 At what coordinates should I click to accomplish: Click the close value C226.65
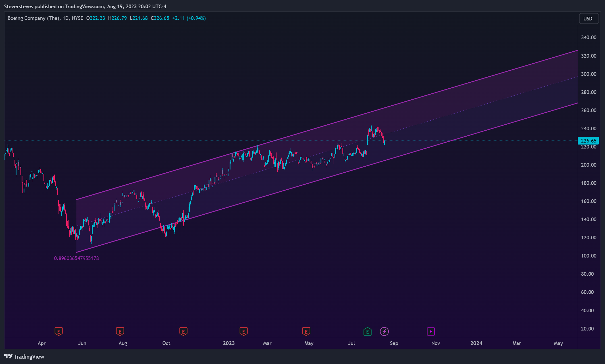coord(160,18)
